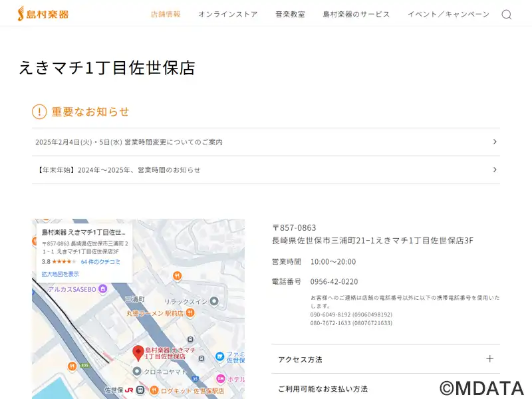Click the page title えきマチ1丁目佐世保店
532x399 pixels.
[x=107, y=68]
